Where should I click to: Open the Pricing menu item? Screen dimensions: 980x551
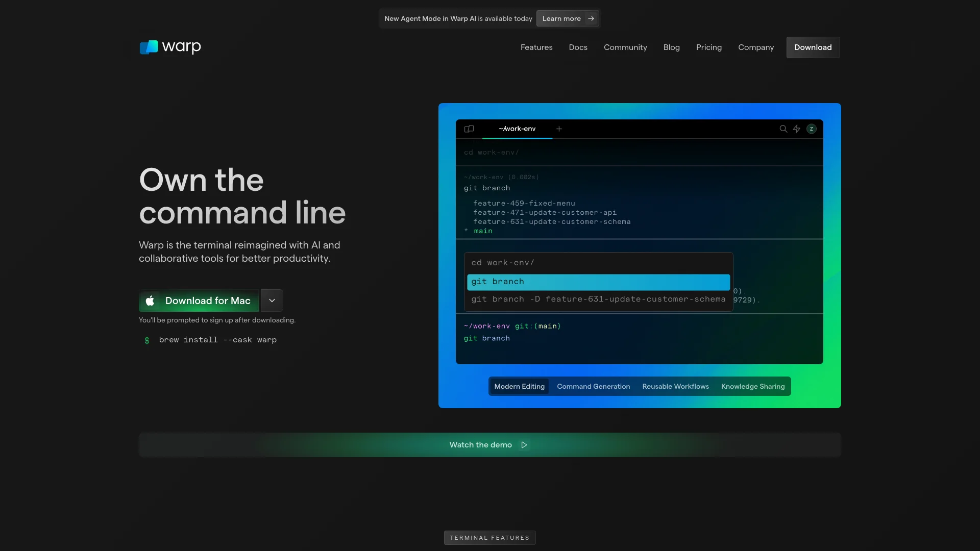tap(709, 47)
